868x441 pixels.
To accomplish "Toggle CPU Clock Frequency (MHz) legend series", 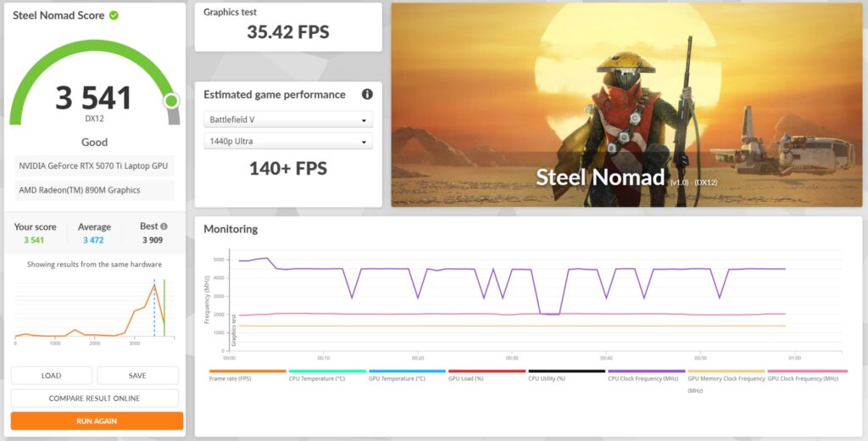I will point(646,377).
